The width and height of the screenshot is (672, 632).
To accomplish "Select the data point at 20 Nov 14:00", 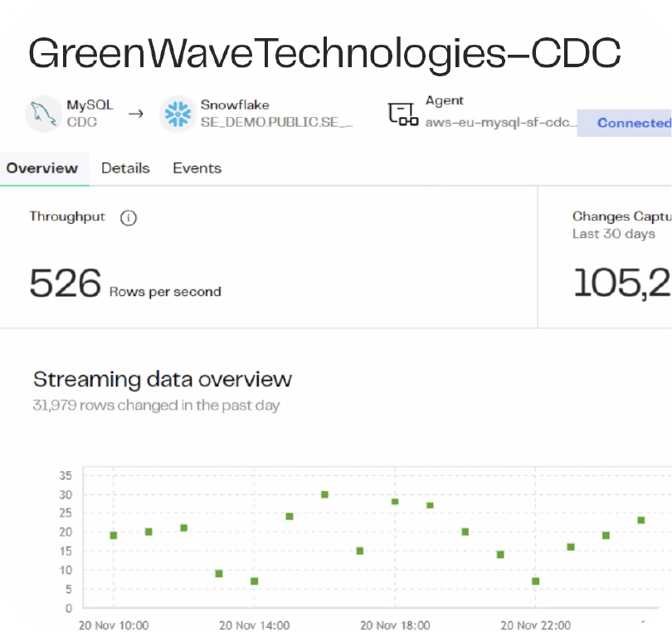I will tap(254, 581).
